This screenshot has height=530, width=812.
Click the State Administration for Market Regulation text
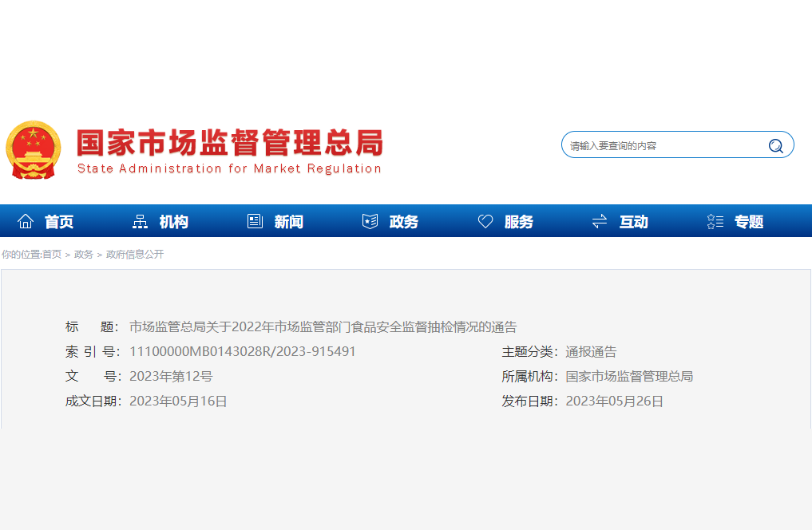(229, 168)
